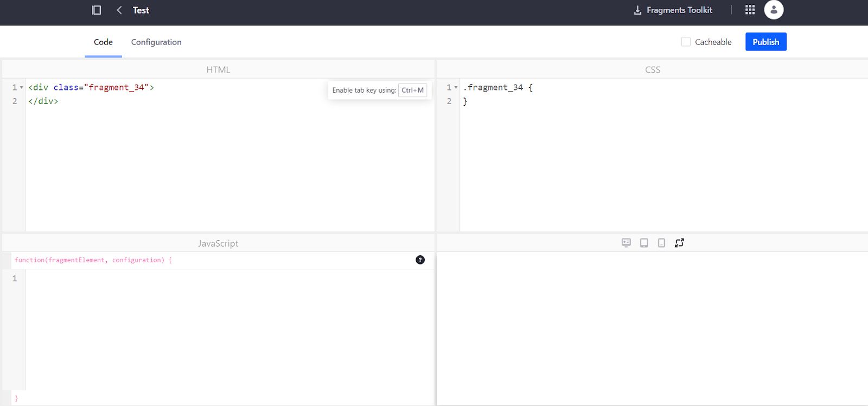Collapse CSS line 1 fold arrow
The width and height of the screenshot is (868, 406).
[456, 87]
